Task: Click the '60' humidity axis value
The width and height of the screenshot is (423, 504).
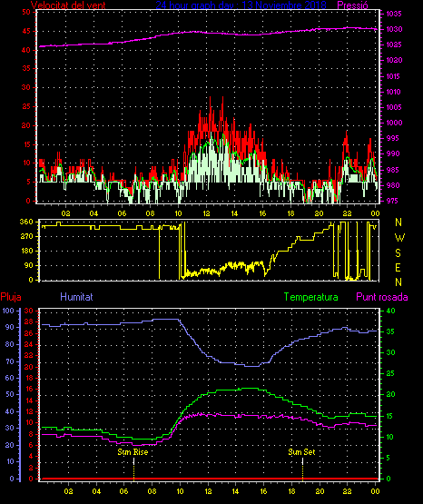Action: [x=10, y=378]
